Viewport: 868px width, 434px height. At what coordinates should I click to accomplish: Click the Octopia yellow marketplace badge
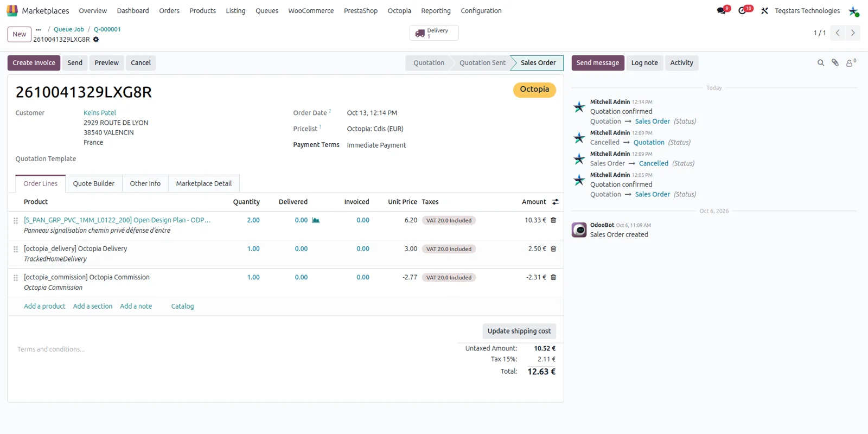pyautogui.click(x=534, y=90)
